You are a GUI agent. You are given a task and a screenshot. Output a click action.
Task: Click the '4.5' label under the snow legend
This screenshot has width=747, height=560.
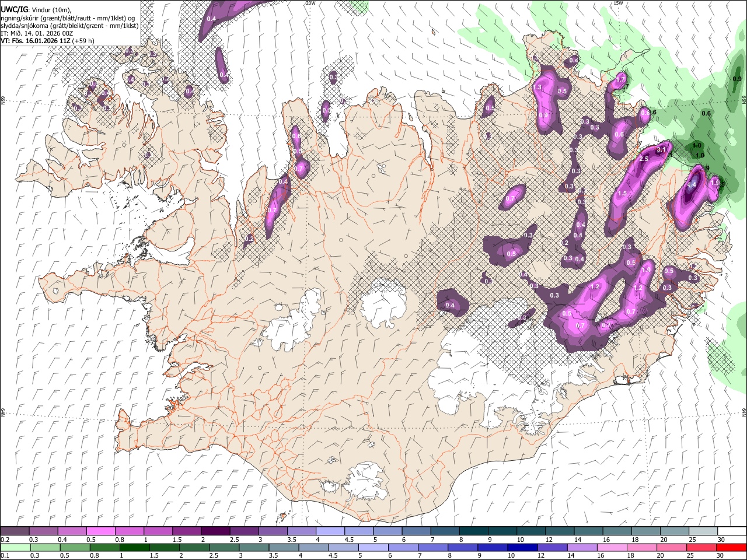(349, 540)
